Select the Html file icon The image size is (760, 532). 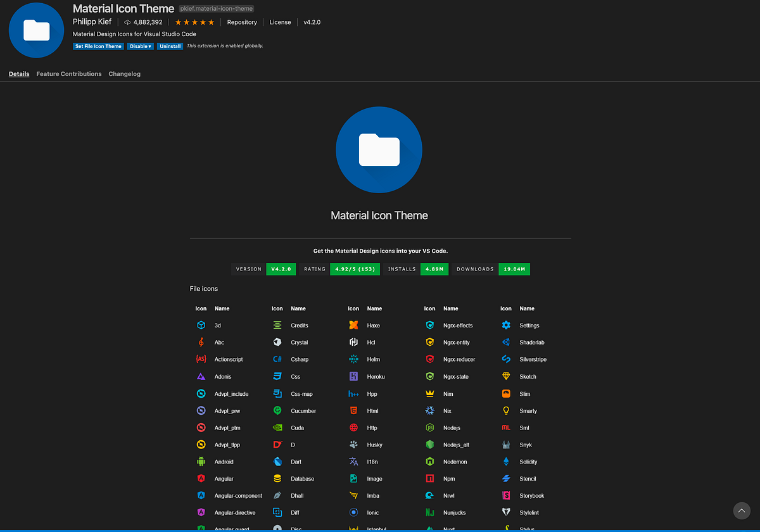click(x=353, y=410)
